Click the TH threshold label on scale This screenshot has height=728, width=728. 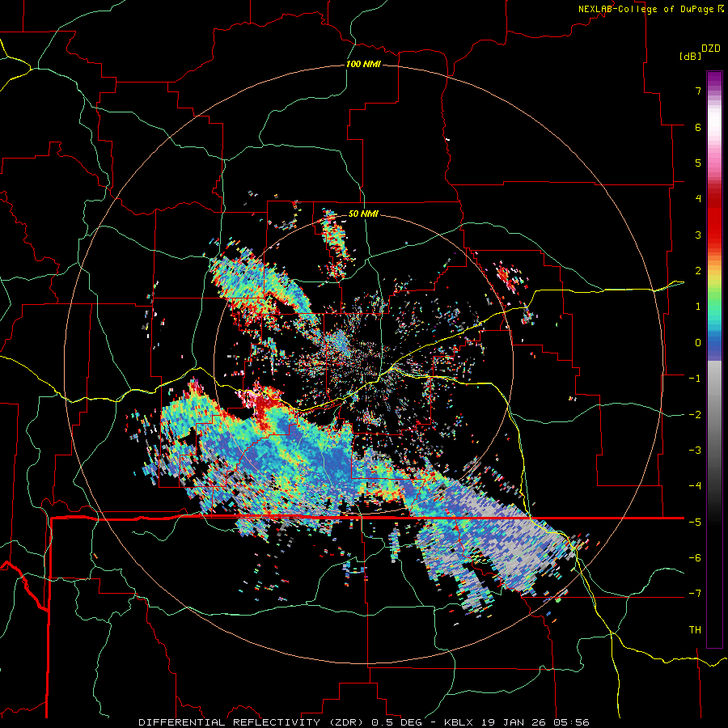pyautogui.click(x=695, y=629)
